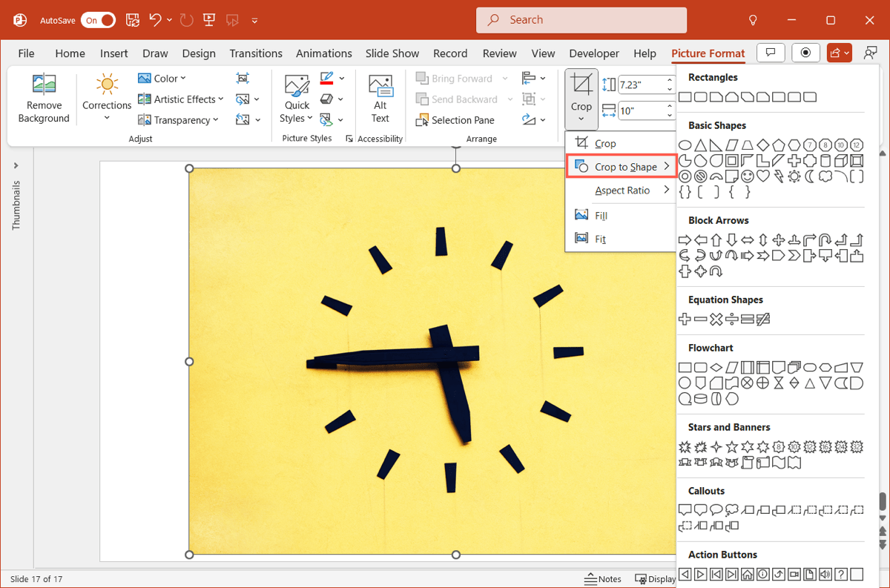Click the Change Picture icon

(x=243, y=99)
